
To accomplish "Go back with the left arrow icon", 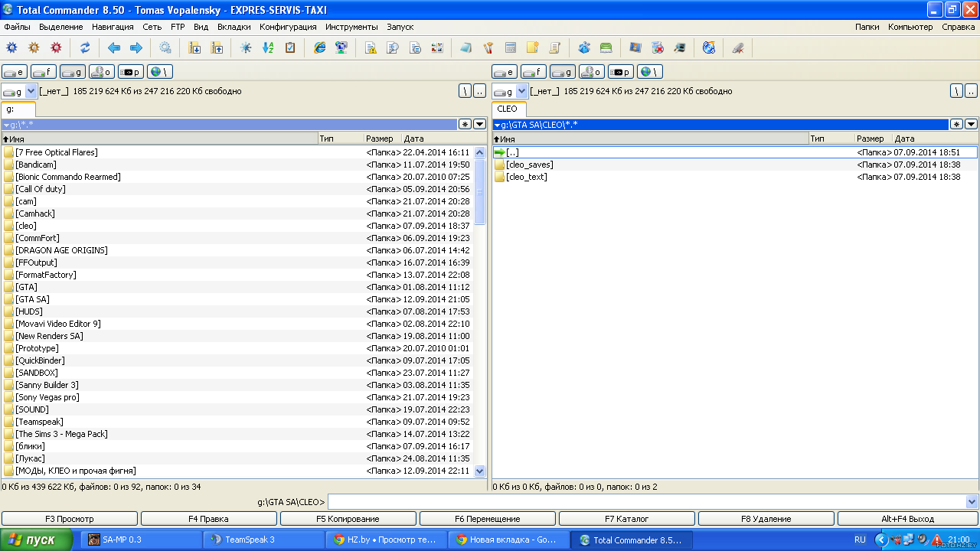I will tap(114, 47).
